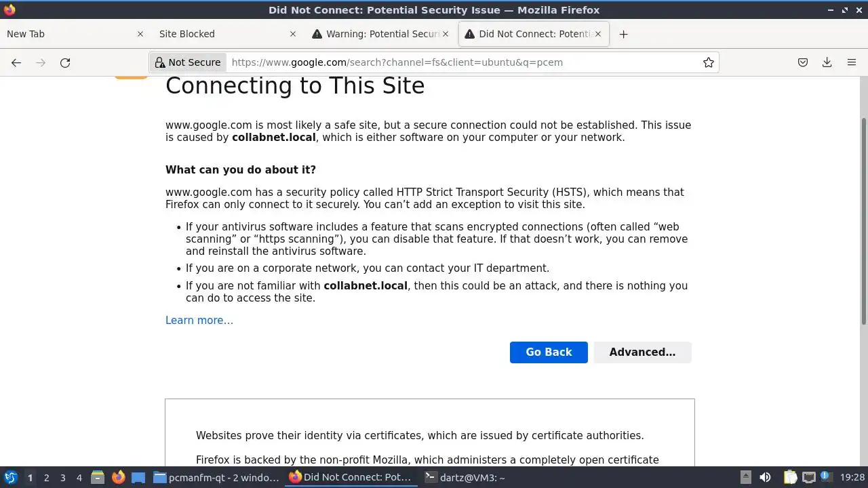Image resolution: width=868 pixels, height=488 pixels.
Task: Open the Firefox application menu
Action: pos(852,62)
